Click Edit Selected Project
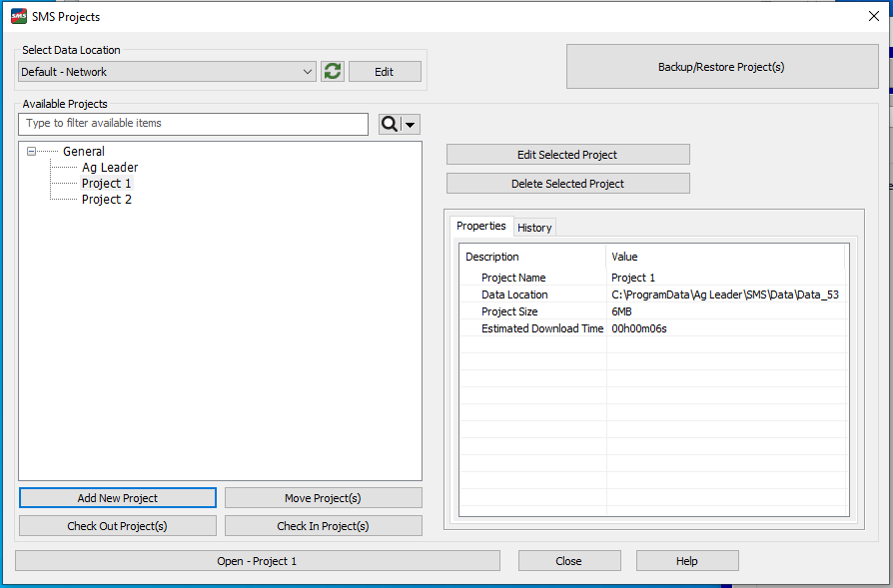The image size is (893, 588). (567, 155)
